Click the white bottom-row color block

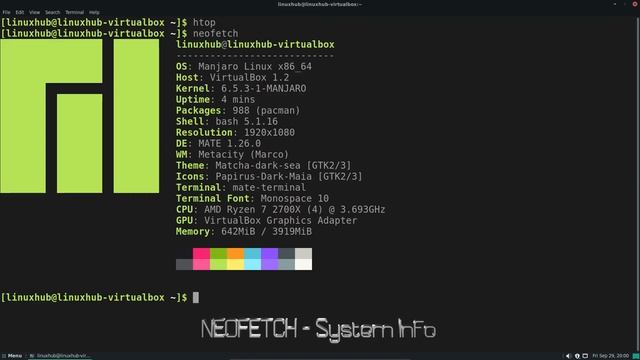pos(303,264)
